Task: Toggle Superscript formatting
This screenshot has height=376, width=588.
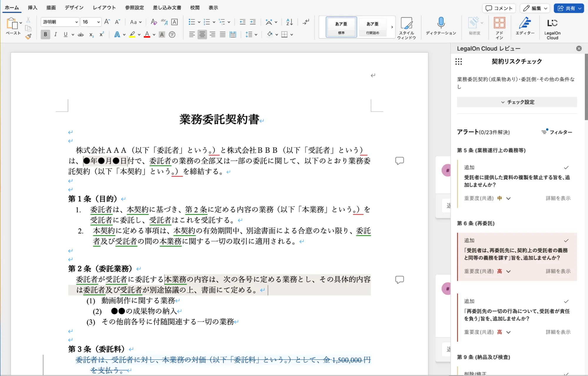Action: click(101, 34)
